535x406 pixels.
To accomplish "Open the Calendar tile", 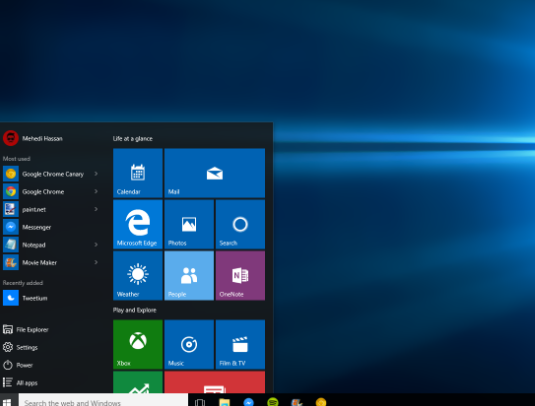I will click(x=138, y=173).
